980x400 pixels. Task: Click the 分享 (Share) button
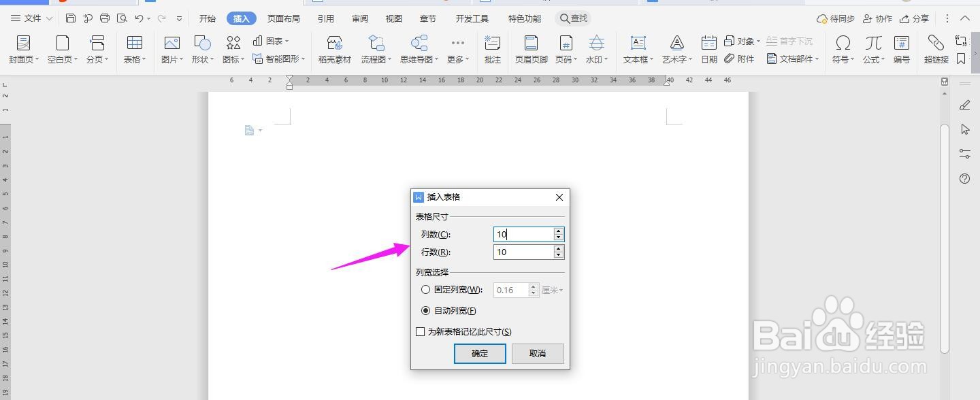915,18
